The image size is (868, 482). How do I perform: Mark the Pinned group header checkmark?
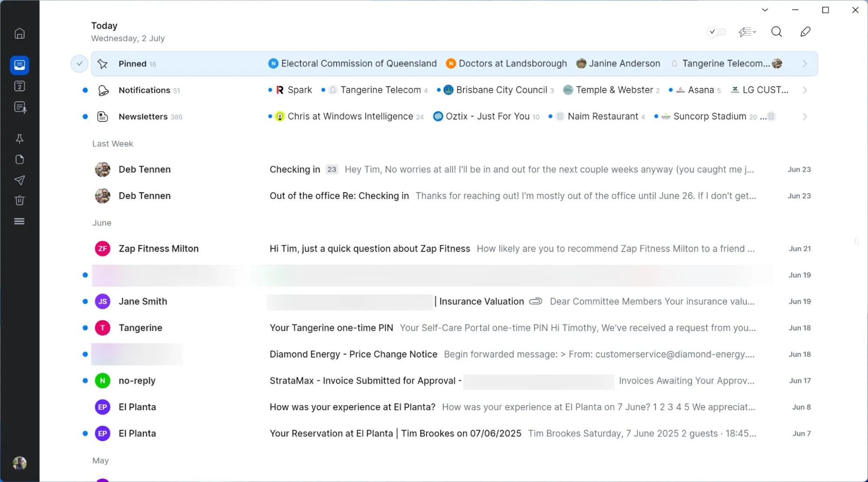79,63
